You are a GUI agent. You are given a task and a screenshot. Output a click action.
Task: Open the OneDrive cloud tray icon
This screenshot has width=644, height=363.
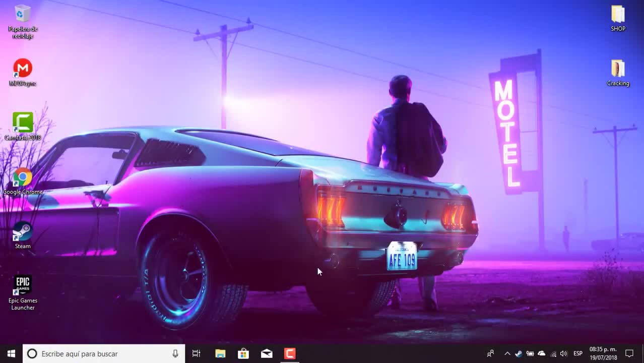pyautogui.click(x=541, y=353)
